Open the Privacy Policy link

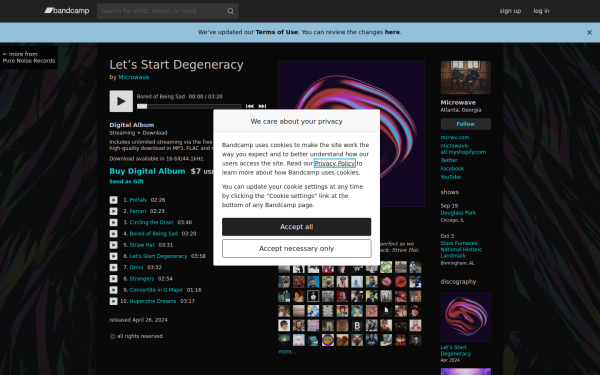(x=335, y=163)
